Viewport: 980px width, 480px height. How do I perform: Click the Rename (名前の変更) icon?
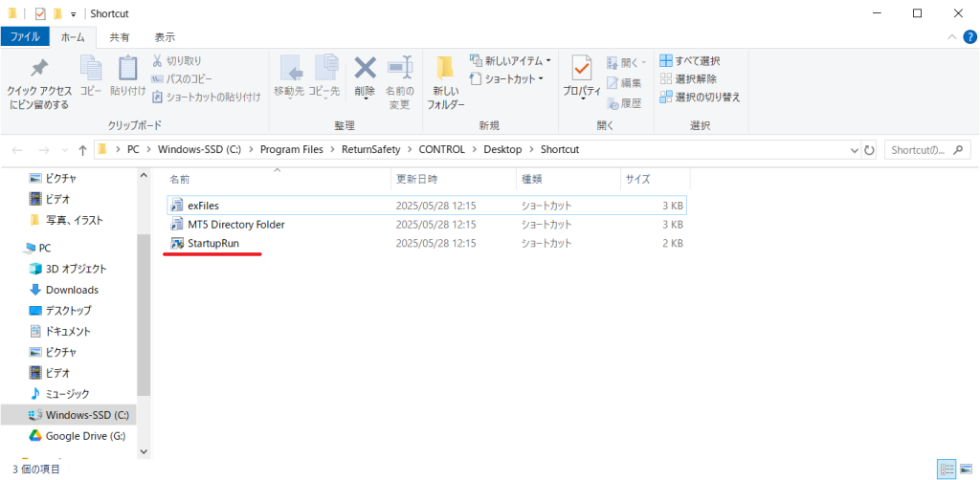coord(399,71)
